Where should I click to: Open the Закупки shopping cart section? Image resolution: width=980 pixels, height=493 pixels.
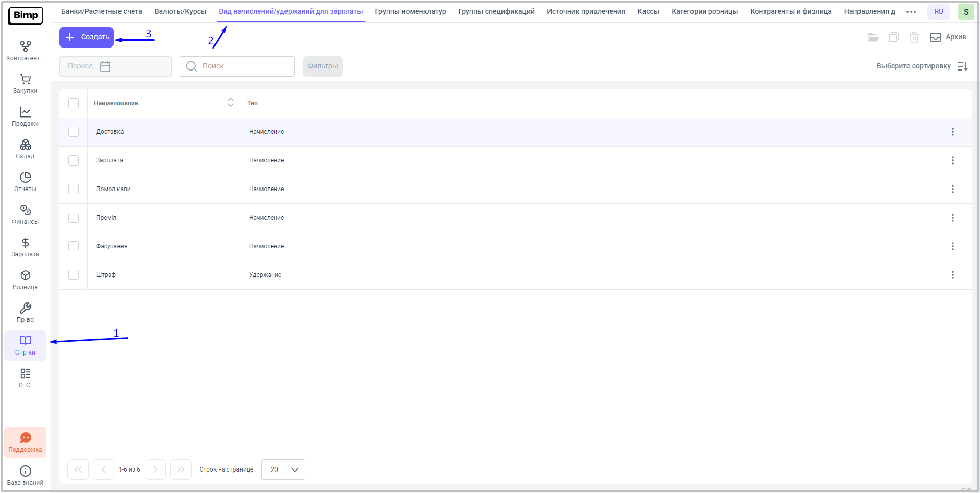(25, 84)
